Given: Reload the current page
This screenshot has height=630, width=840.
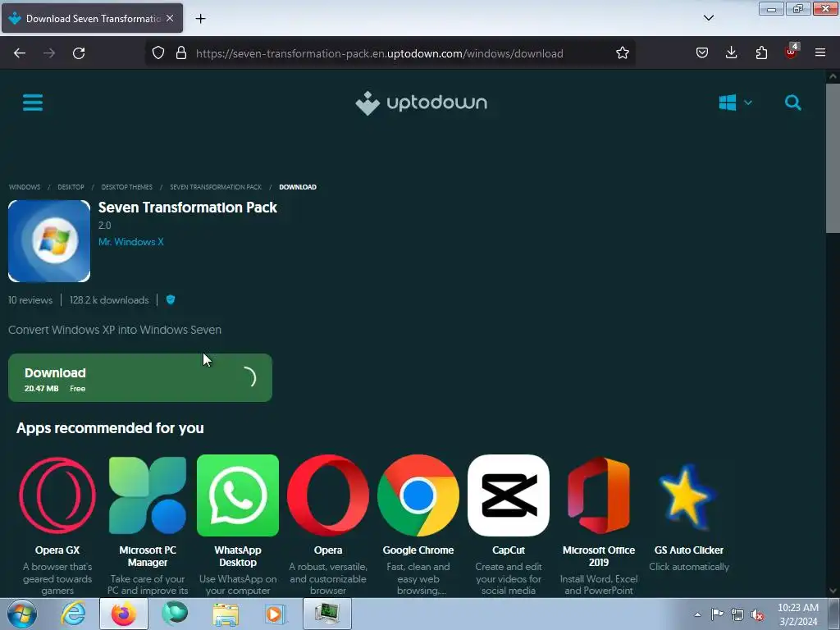Looking at the screenshot, I should [79, 53].
